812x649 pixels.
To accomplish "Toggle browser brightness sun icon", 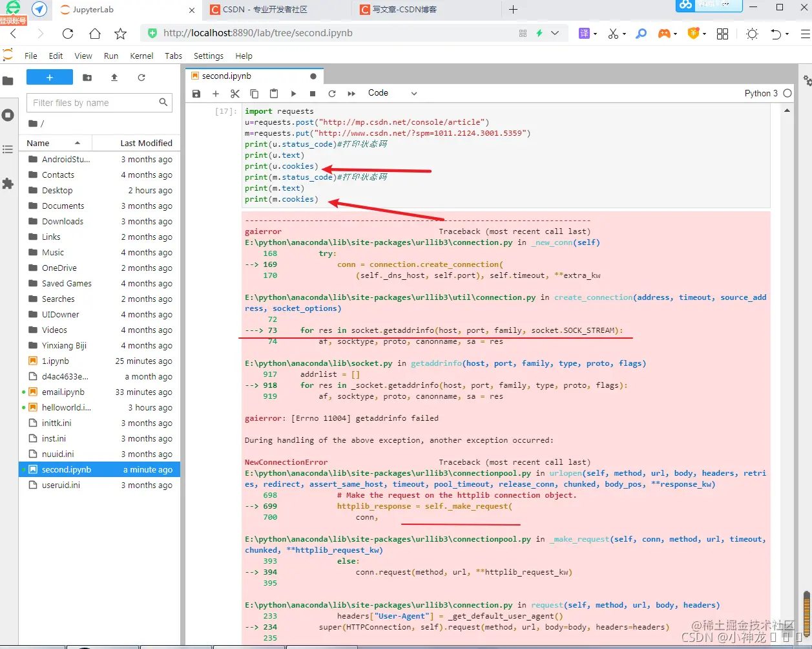I will (x=752, y=34).
